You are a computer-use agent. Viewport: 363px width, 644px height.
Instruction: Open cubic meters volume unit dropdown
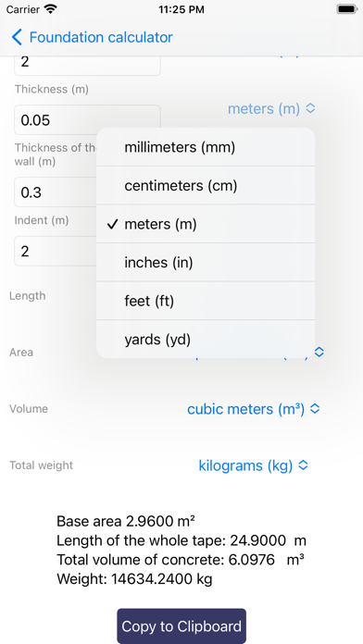pos(253,409)
